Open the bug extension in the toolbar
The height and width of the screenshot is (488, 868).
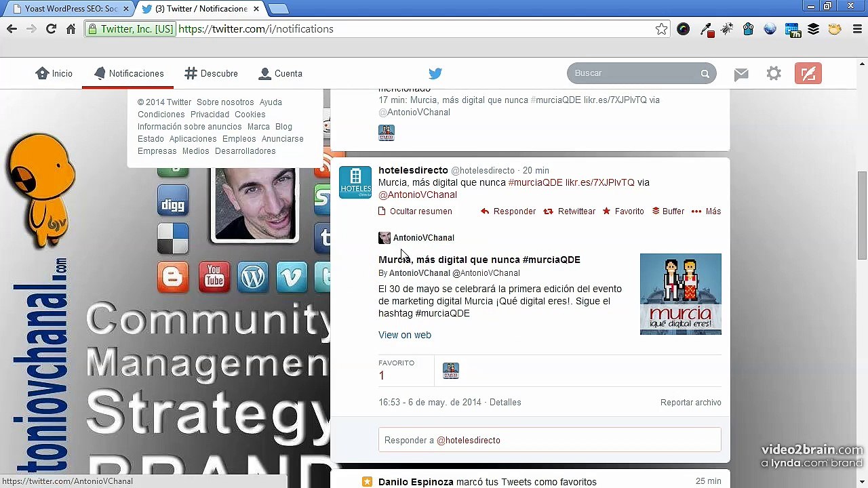click(x=727, y=29)
